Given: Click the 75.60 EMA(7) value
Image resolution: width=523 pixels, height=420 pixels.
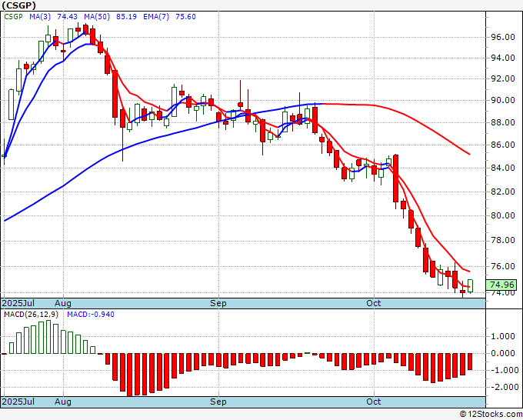Looking at the screenshot, I should (x=186, y=17).
